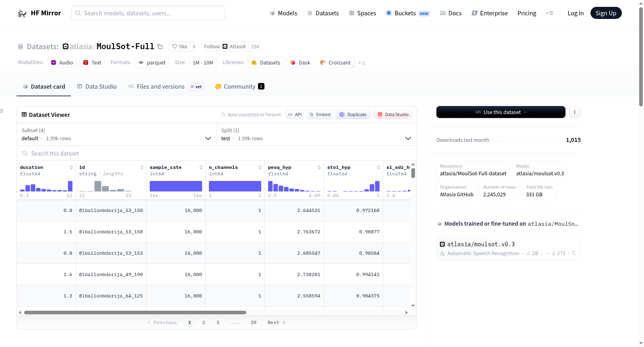Image resolution: width=644 pixels, height=347 pixels.
Task: Sort by the id column sort icon
Action: point(142,167)
